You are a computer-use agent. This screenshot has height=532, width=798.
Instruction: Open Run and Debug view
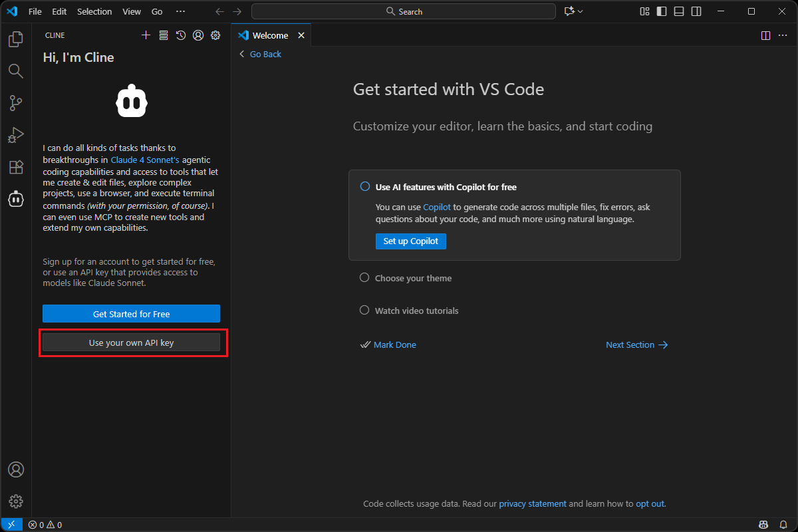tap(15, 135)
